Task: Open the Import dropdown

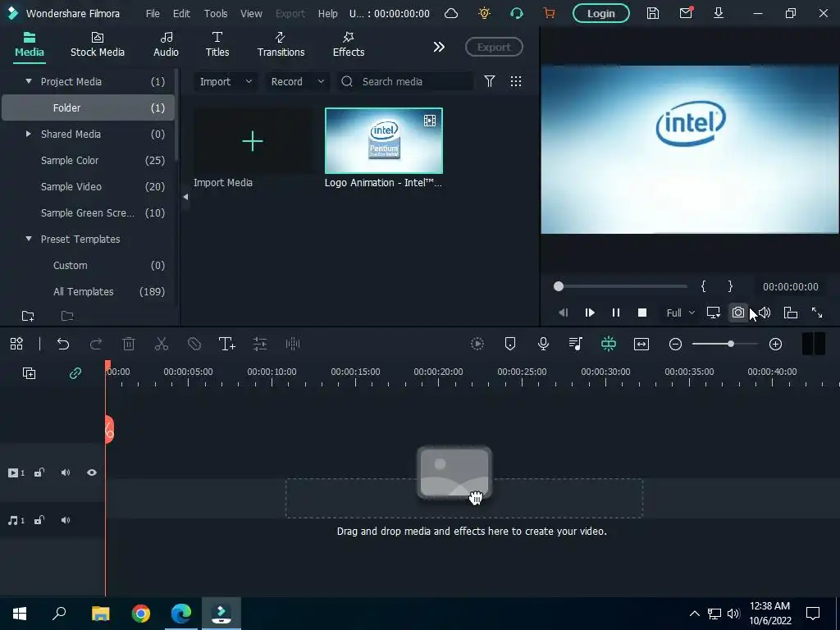Action: [x=226, y=81]
